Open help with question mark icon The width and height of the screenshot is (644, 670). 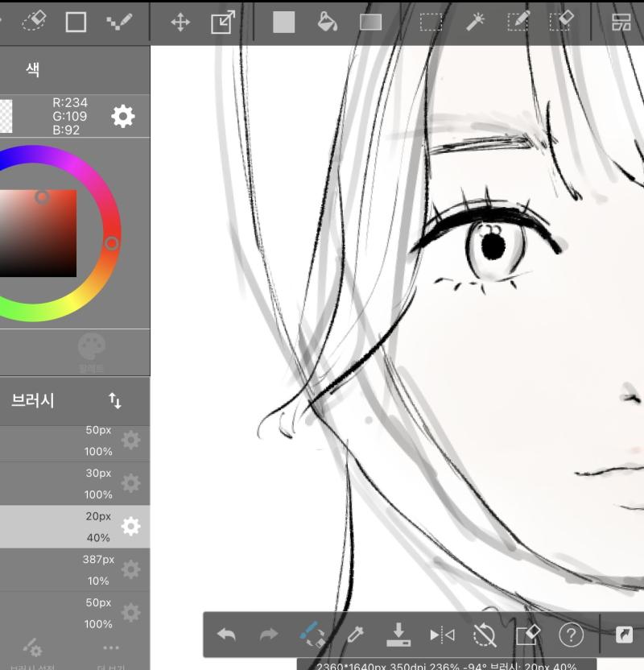point(571,635)
